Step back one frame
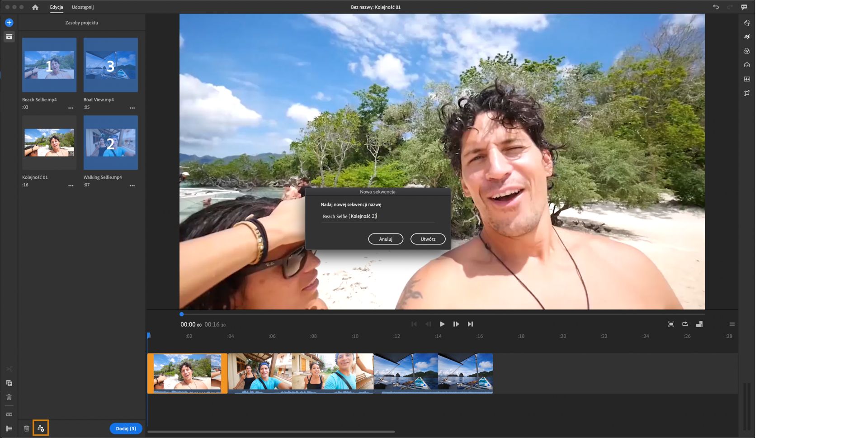 [428, 324]
